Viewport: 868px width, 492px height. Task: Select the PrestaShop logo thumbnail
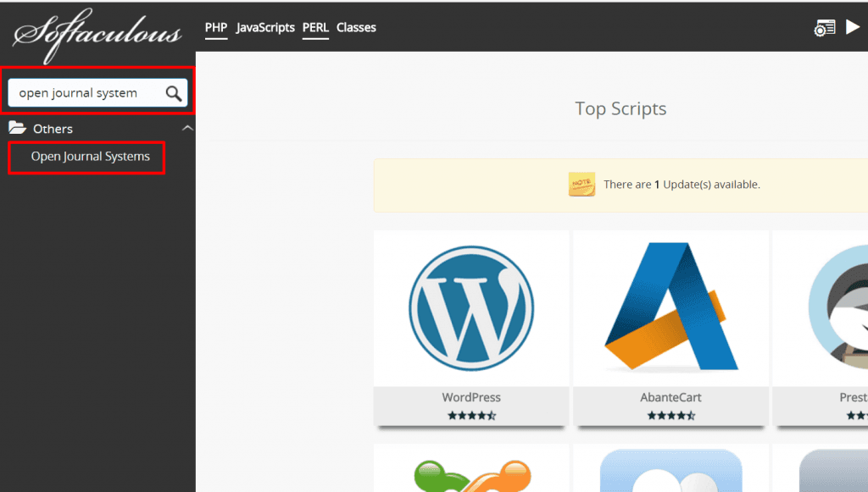(x=838, y=307)
